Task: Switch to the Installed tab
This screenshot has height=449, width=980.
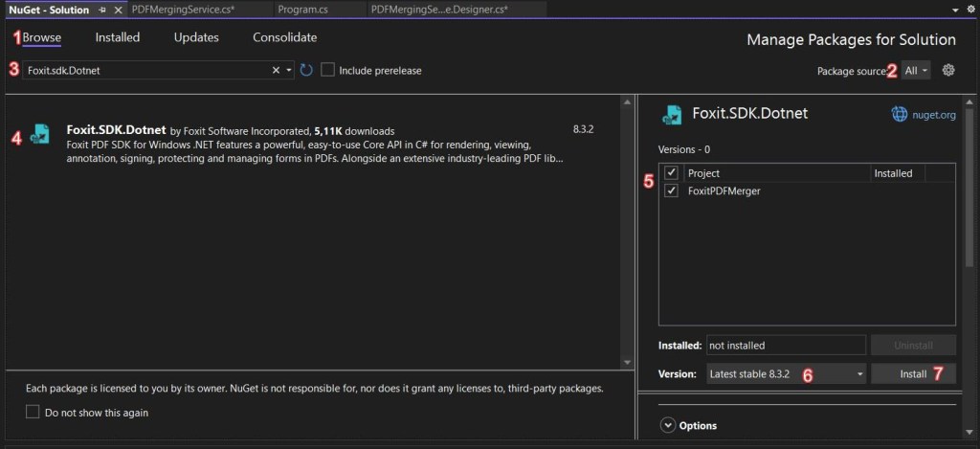Action: tap(118, 37)
